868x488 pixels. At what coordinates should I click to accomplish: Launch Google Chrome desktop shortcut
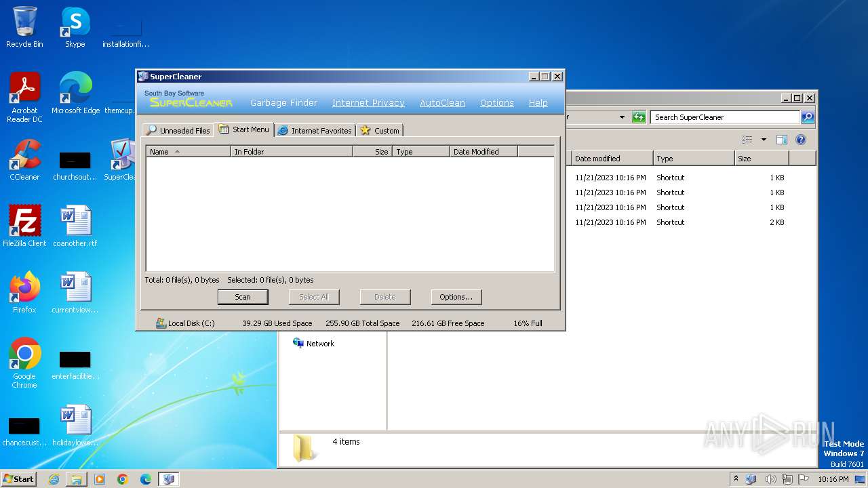[24, 363]
